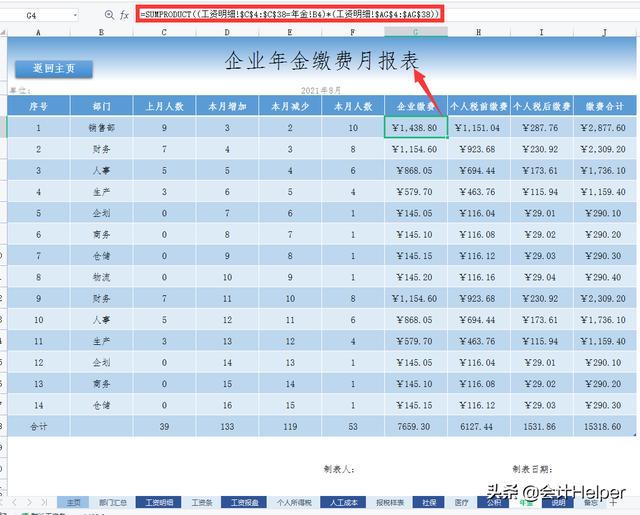Select column G header
640x515 pixels.
pos(416,32)
